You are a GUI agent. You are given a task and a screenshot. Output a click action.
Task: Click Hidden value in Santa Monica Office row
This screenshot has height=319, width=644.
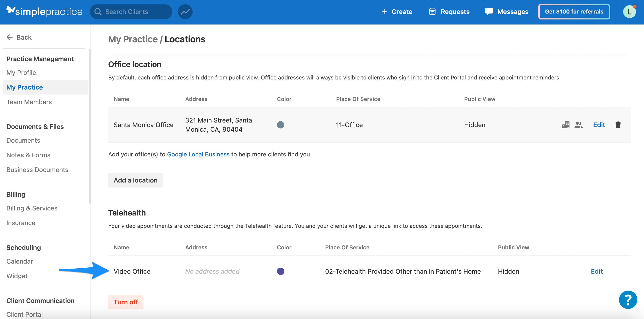pos(475,125)
